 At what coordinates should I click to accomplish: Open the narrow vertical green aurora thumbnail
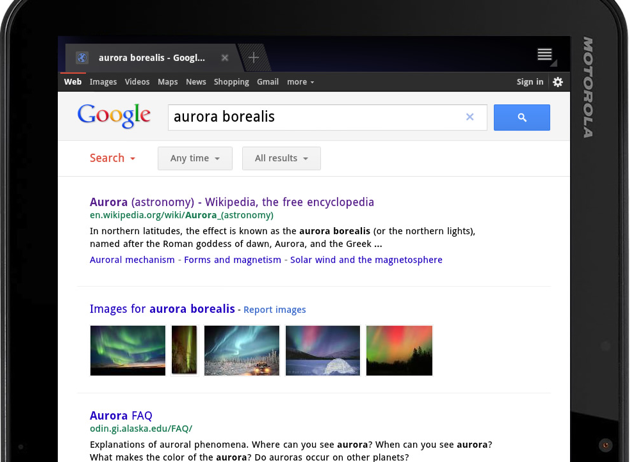[x=184, y=349]
